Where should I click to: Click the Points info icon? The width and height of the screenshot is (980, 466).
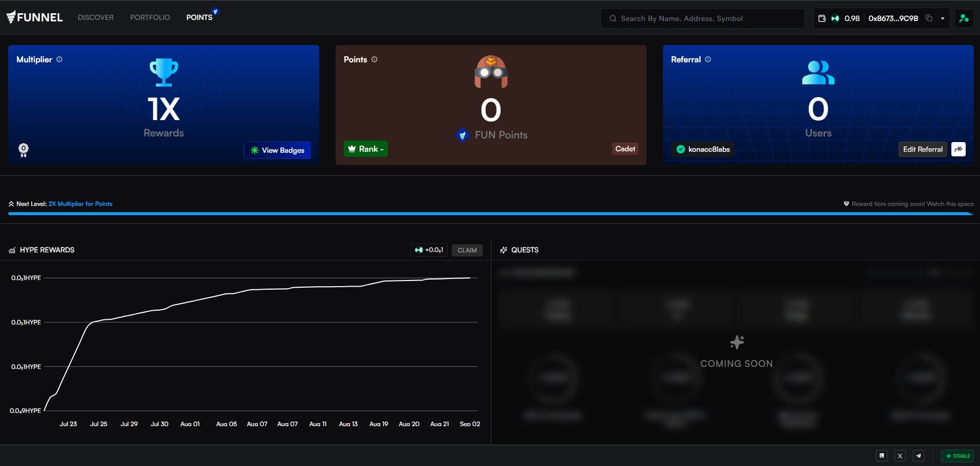[x=374, y=59]
